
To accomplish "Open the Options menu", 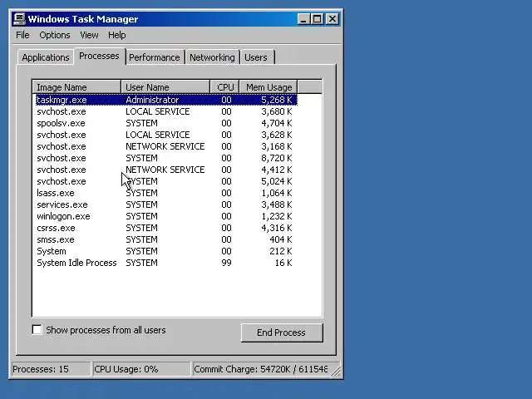I will pos(55,35).
